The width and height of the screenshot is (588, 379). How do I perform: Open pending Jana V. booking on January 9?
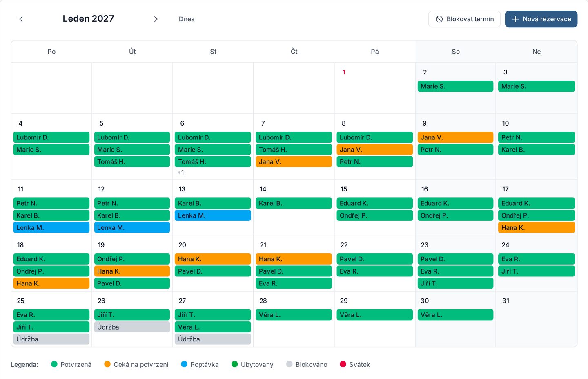pos(455,137)
